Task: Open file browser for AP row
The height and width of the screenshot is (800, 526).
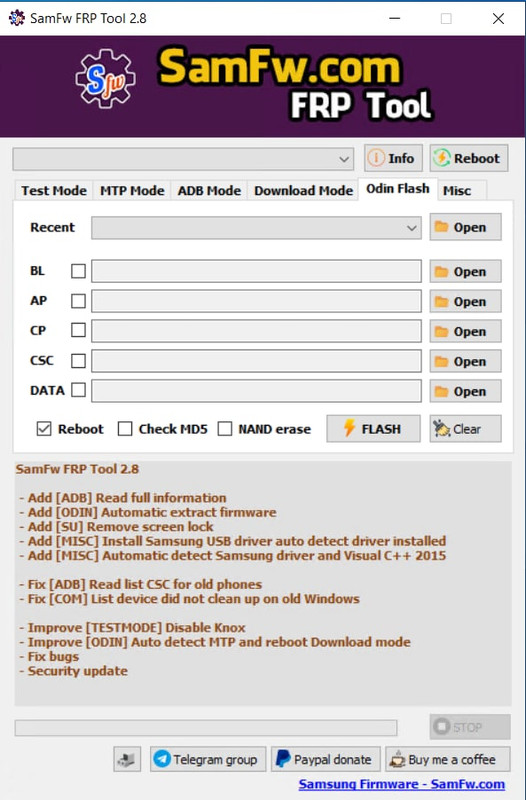Action: click(465, 302)
